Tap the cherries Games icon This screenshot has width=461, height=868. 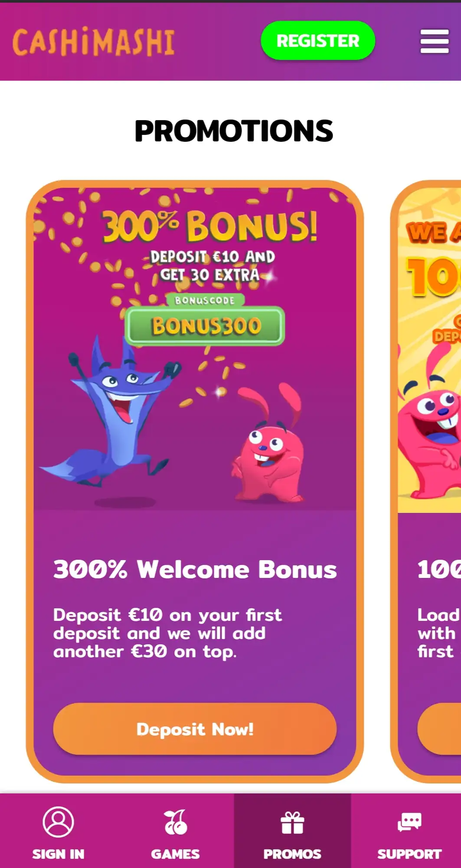(175, 822)
